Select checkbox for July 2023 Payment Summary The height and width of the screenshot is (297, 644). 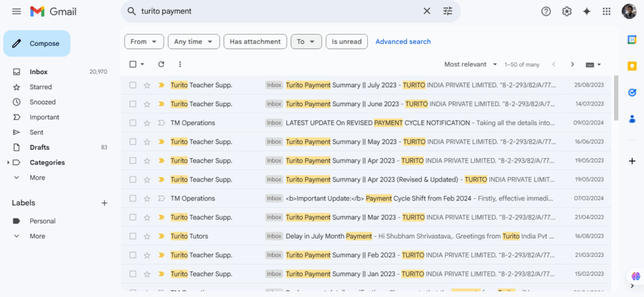(133, 85)
